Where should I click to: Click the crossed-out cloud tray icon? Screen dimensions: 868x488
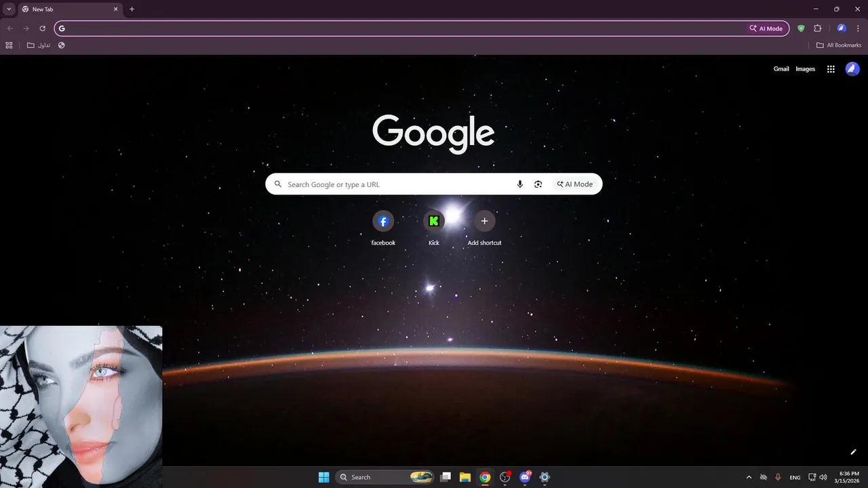tap(764, 477)
